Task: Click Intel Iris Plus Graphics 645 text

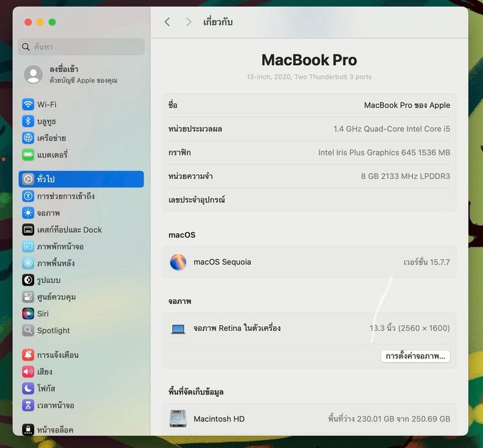Action: 384,152
